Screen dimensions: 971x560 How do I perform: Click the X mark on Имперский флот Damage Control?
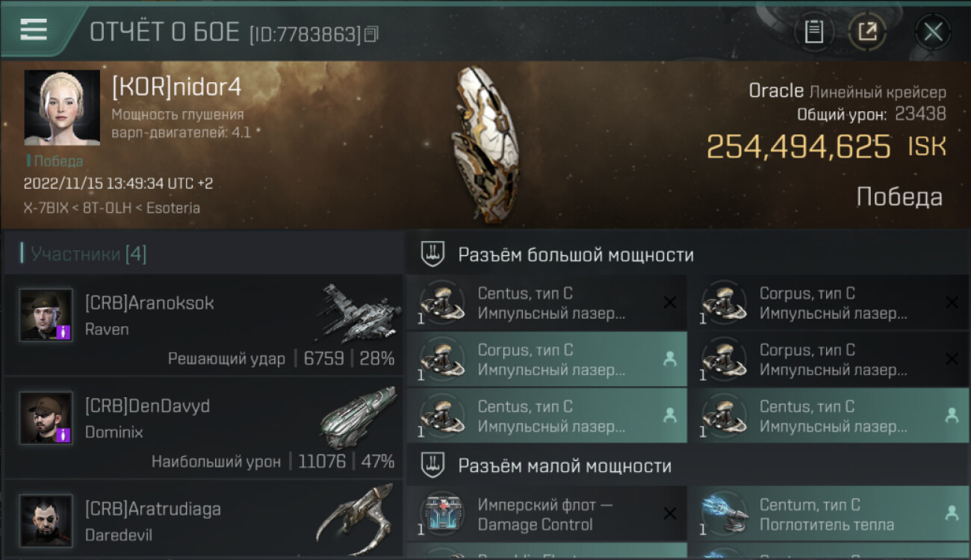point(670,514)
